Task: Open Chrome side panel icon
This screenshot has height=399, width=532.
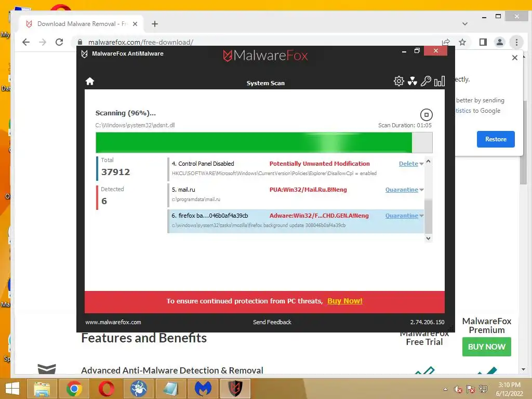Action: [x=483, y=42]
